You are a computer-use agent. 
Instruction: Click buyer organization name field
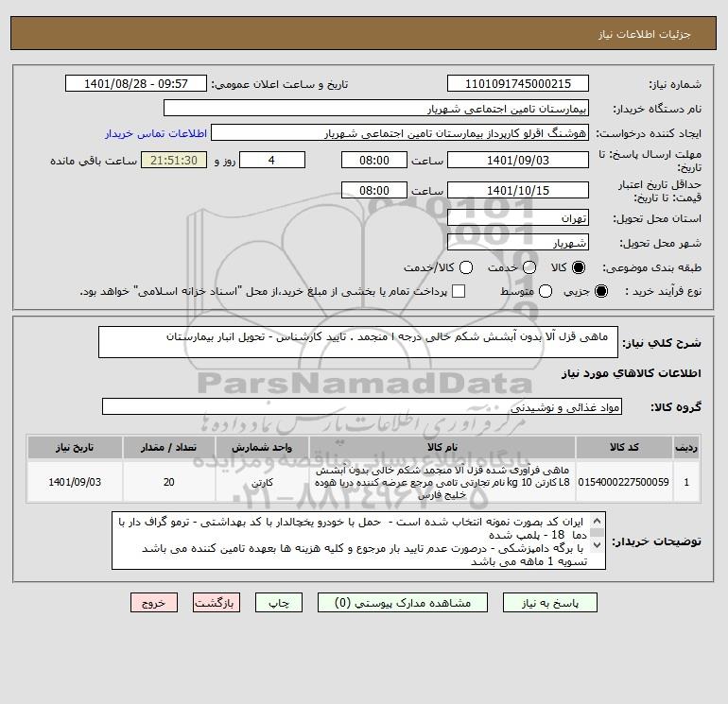376,109
